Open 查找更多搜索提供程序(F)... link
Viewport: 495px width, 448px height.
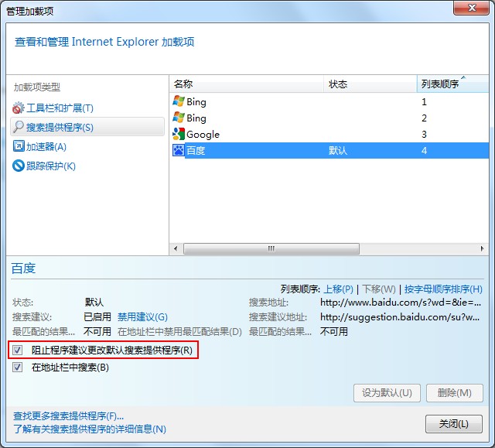pos(69,416)
